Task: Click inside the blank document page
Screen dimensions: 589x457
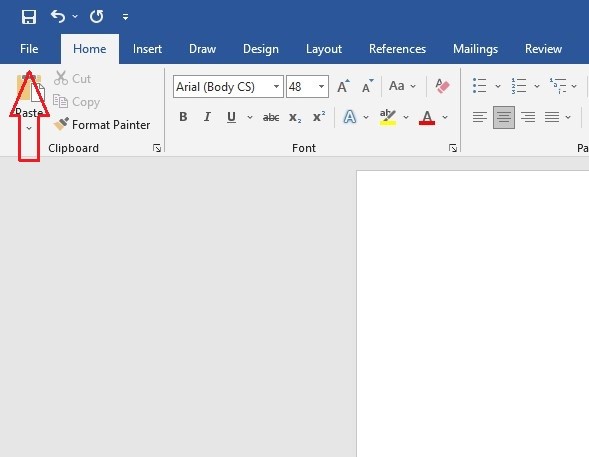Action: 473,314
